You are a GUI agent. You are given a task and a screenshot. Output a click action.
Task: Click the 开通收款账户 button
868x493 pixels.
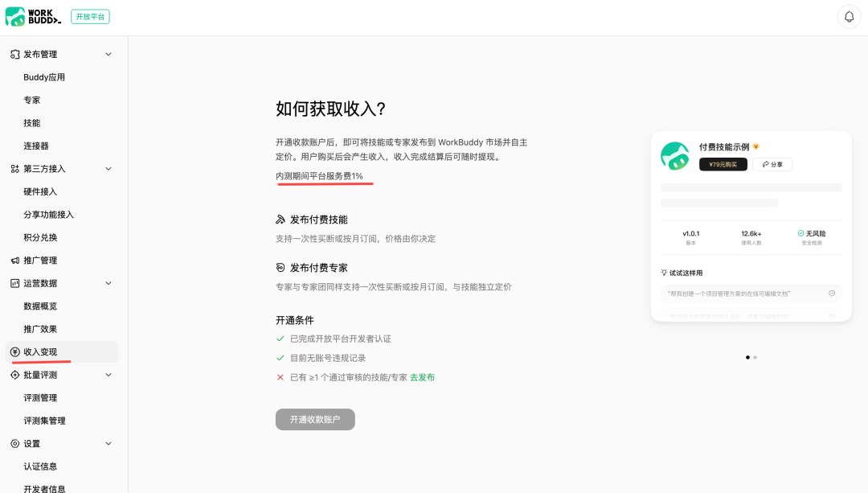click(315, 419)
